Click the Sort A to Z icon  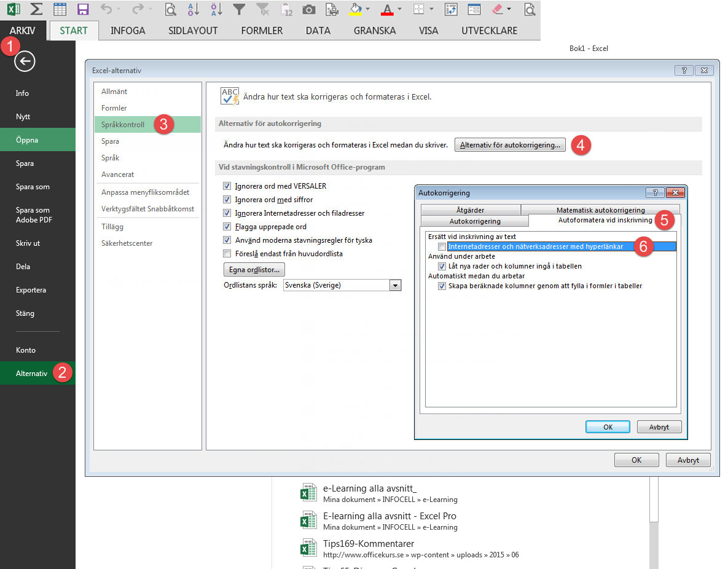coord(194,9)
